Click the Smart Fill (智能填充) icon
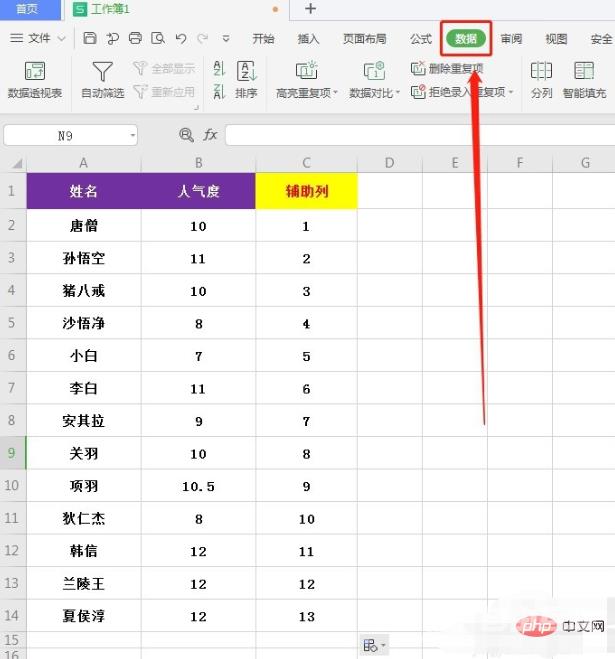Screen dimensions: 615x659 click(584, 72)
